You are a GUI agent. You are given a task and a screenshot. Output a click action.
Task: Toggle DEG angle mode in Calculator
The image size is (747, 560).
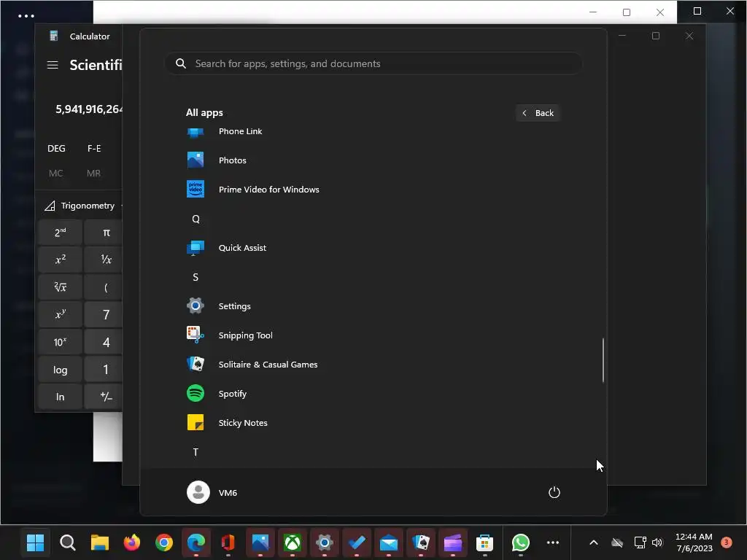[56, 149]
